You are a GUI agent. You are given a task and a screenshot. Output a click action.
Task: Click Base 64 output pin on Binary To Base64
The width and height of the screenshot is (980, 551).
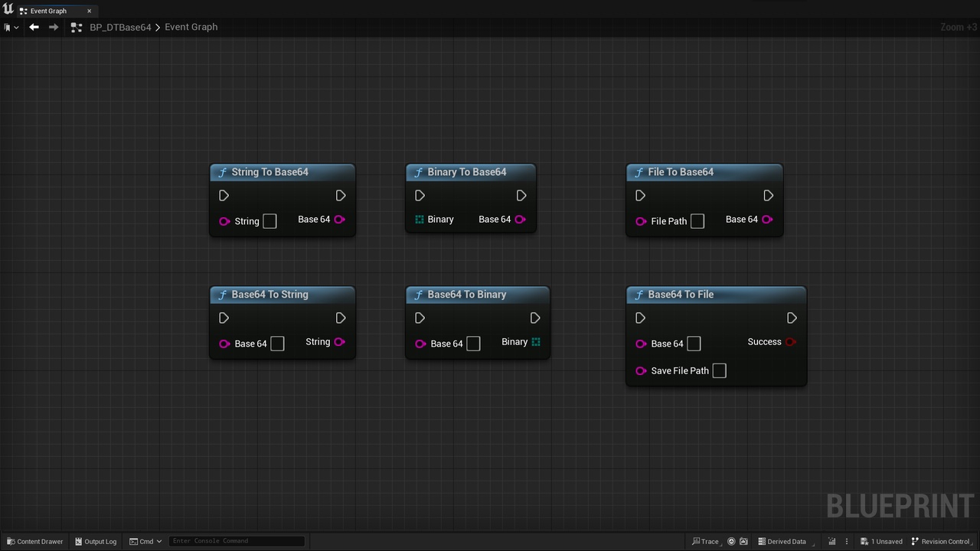tap(521, 220)
